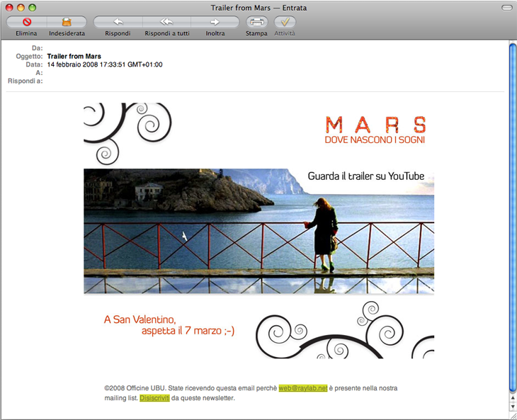Click the scroll down arrow

pyautogui.click(x=512, y=407)
